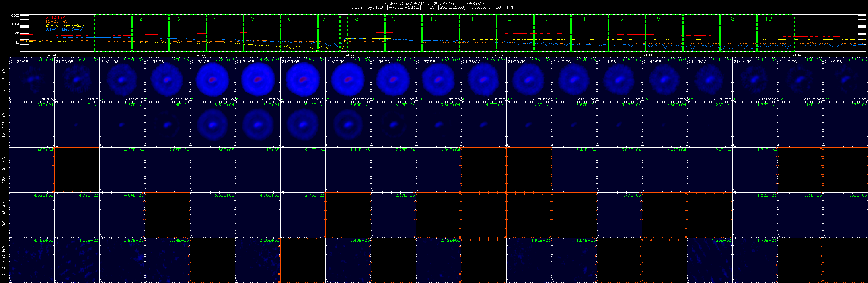Click the 6.0-12.0 keV row label
This screenshot has width=868, height=283.
[x=3, y=125]
